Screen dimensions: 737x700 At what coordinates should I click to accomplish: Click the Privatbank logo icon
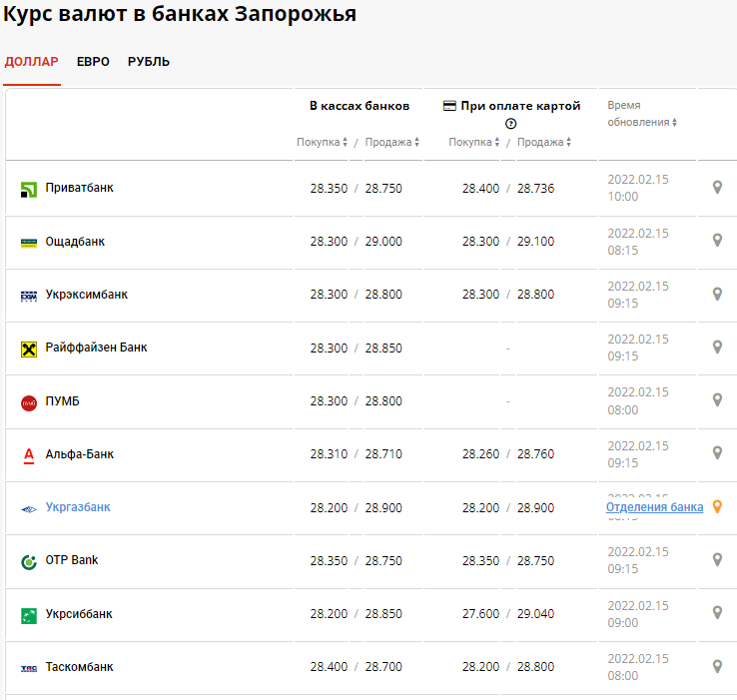29,189
